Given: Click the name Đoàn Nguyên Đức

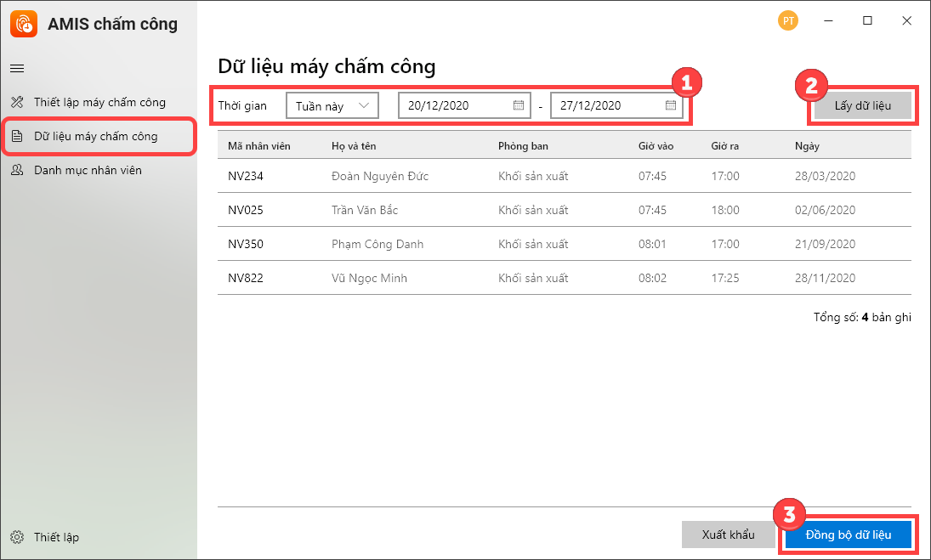Looking at the screenshot, I should 380,176.
